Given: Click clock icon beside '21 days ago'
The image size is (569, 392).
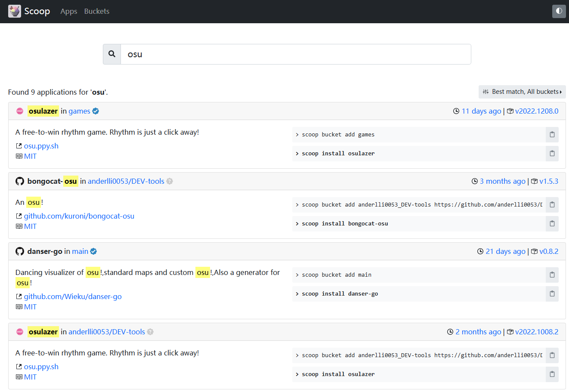Looking at the screenshot, I should pyautogui.click(x=480, y=251).
